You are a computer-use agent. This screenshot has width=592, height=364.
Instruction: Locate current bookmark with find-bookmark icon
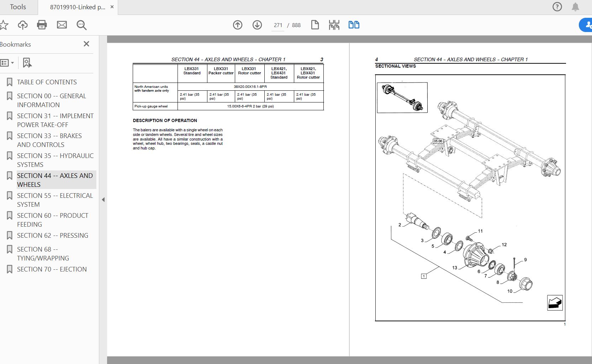click(x=27, y=63)
